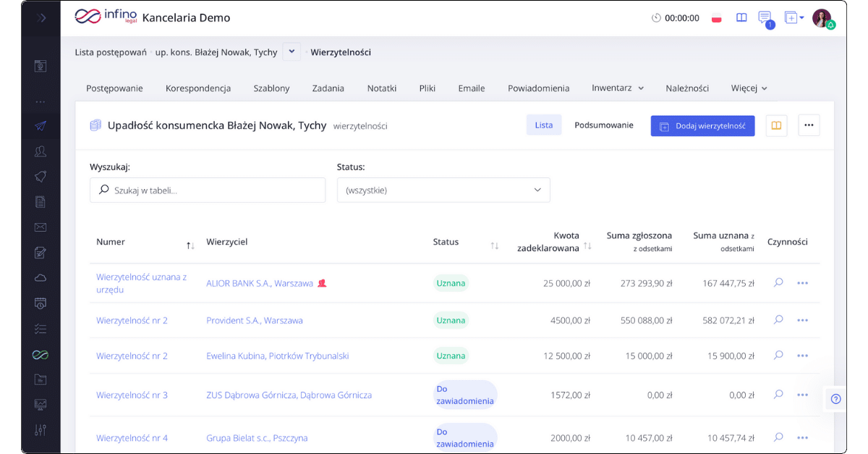868x454 pixels.
Task: Open row actions dots for Provident S.A.
Action: click(x=802, y=320)
